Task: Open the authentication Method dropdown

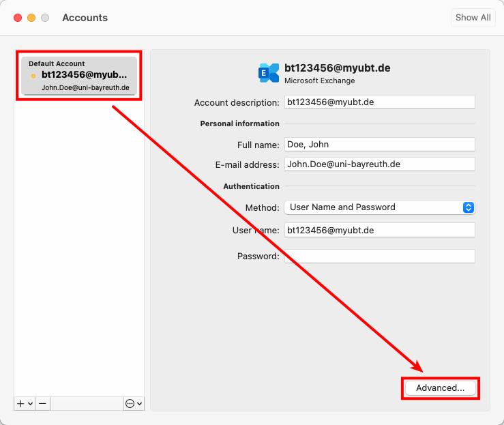Action: click(x=380, y=207)
